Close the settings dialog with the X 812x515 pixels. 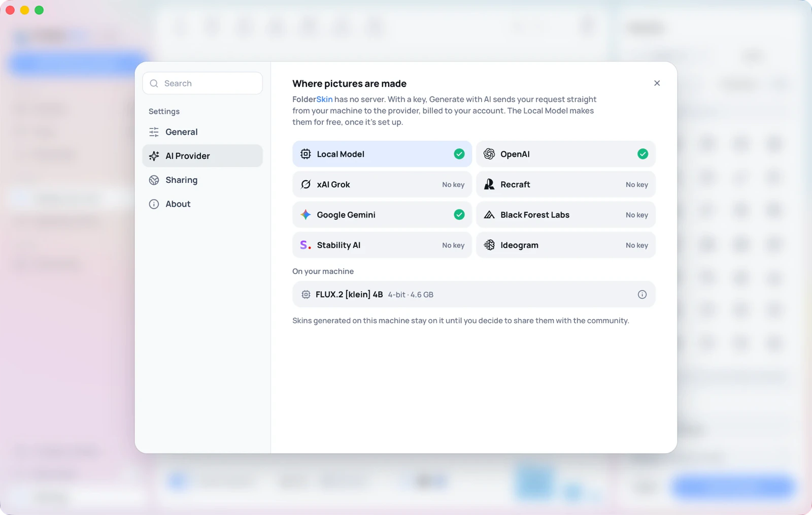[x=657, y=83]
